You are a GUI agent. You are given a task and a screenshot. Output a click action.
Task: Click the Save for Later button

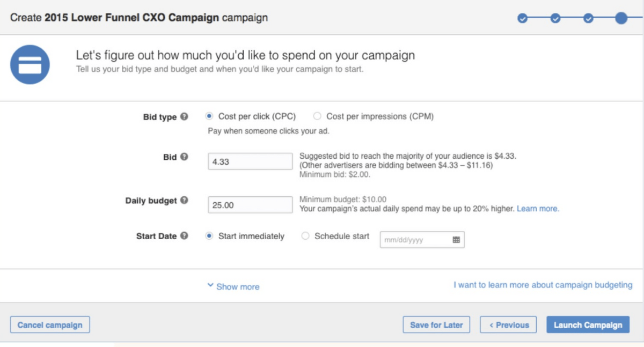coord(436,325)
